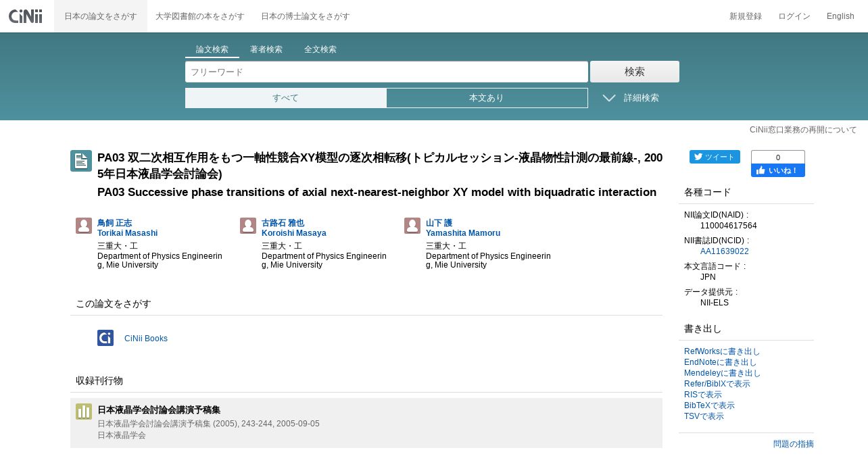
Task: Select the 本文あり filter toggle
Action: click(487, 98)
